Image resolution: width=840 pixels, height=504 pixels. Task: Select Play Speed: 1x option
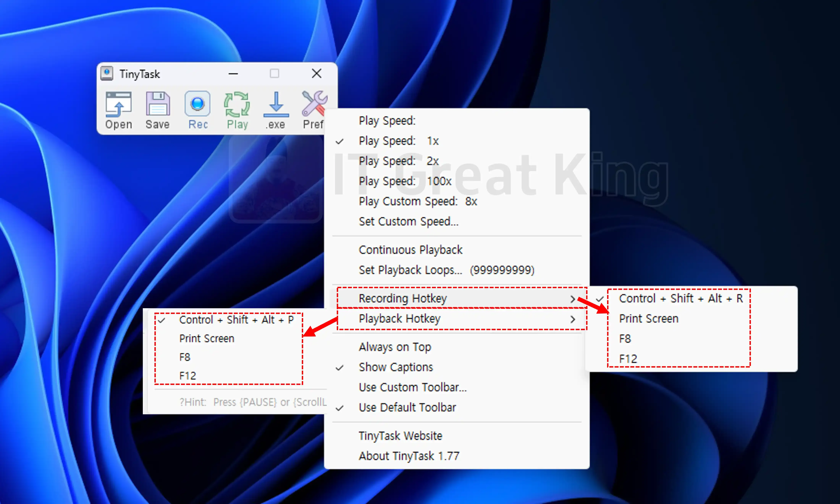pos(456,141)
